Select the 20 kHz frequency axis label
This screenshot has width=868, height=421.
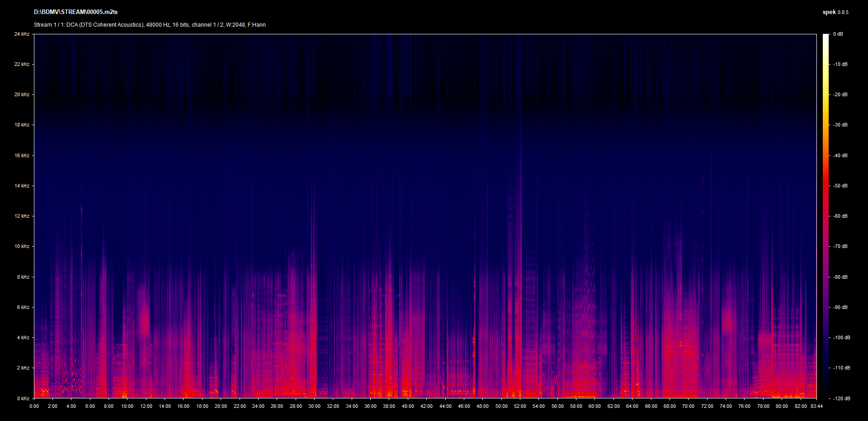point(22,94)
